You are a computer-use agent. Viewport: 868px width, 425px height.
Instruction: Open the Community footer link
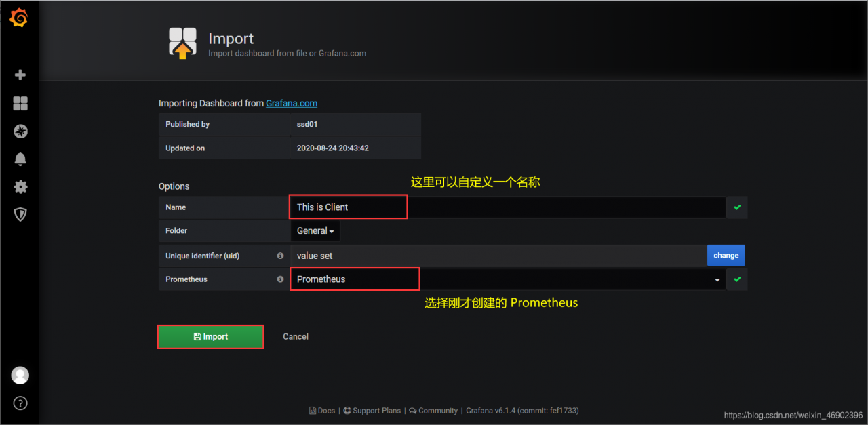click(433, 411)
